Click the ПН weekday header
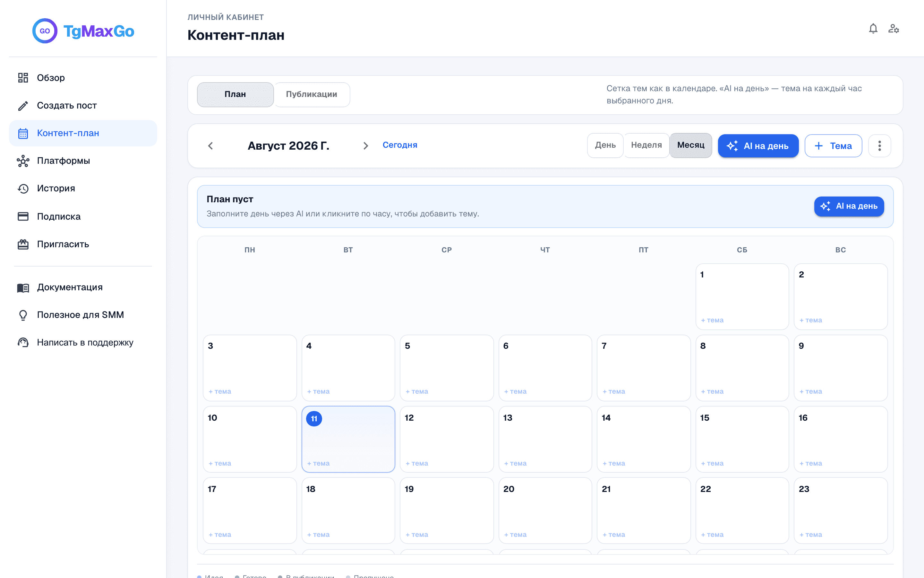 pos(250,250)
